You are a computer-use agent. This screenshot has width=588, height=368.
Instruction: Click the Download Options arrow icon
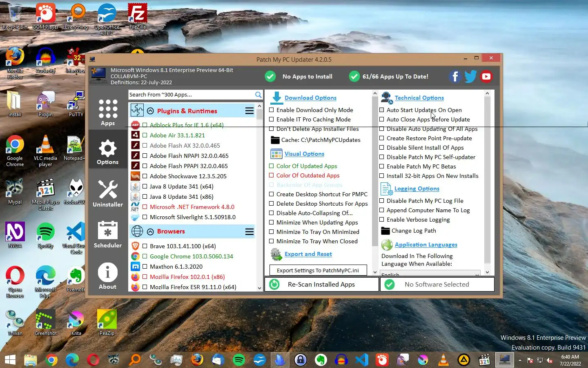pyautogui.click(x=276, y=98)
